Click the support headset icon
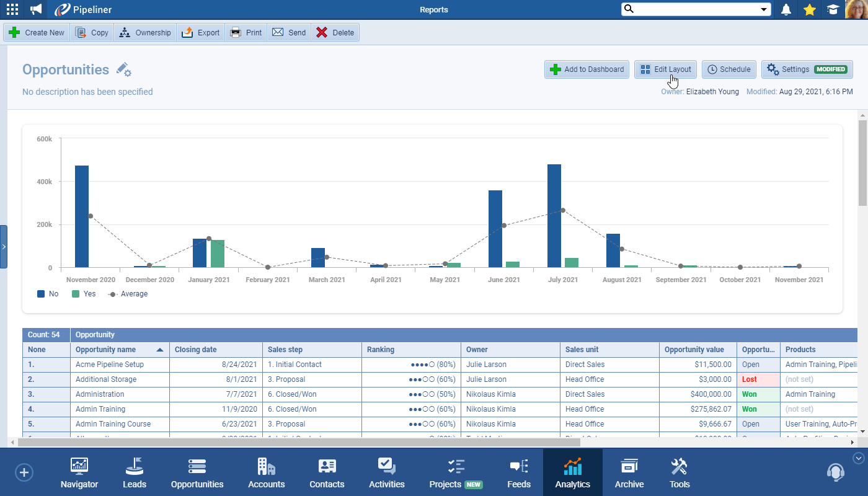Viewport: 868px width, 496px height. click(835, 472)
